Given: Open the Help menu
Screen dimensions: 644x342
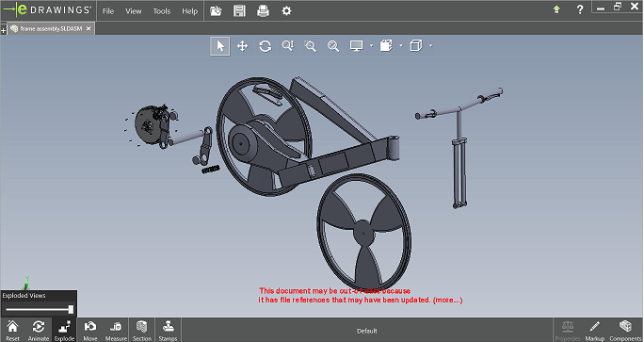Looking at the screenshot, I should [190, 11].
